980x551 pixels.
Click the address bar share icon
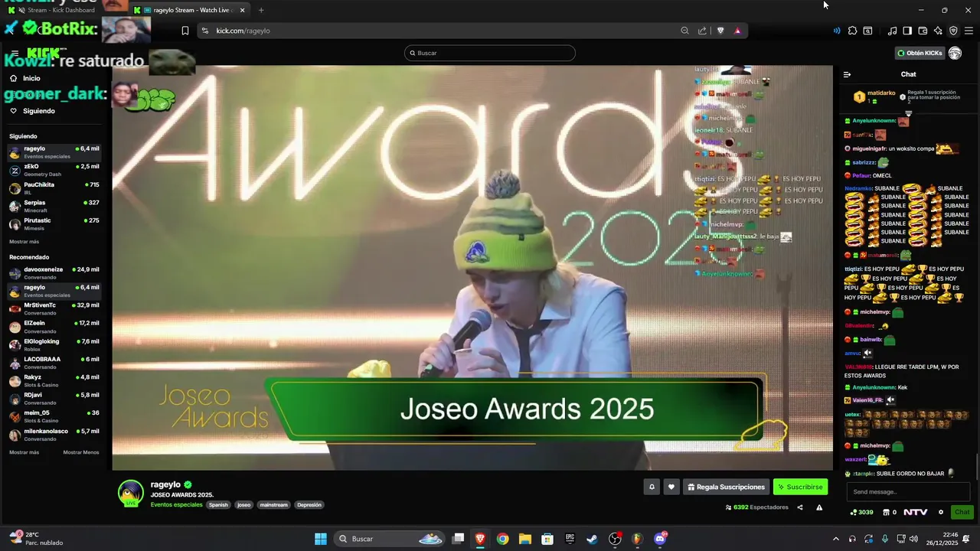702,31
